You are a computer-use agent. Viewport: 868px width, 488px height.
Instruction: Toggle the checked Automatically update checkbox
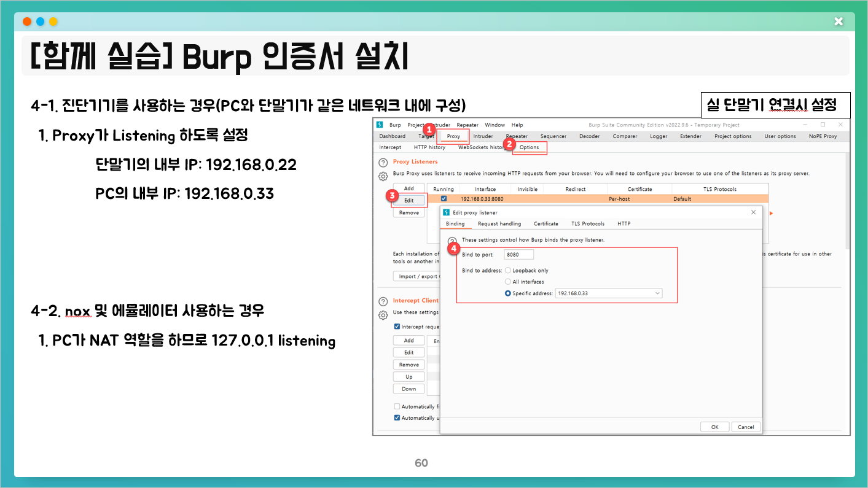(x=397, y=418)
